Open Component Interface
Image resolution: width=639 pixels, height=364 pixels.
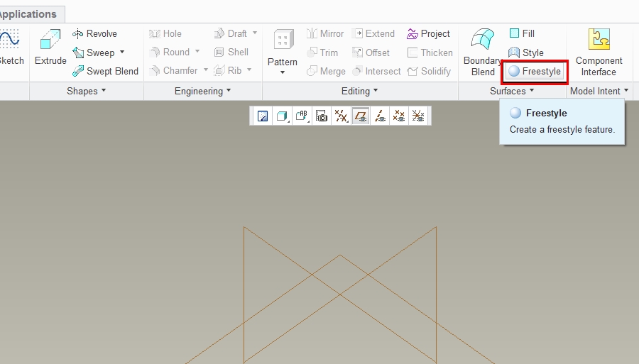599,52
